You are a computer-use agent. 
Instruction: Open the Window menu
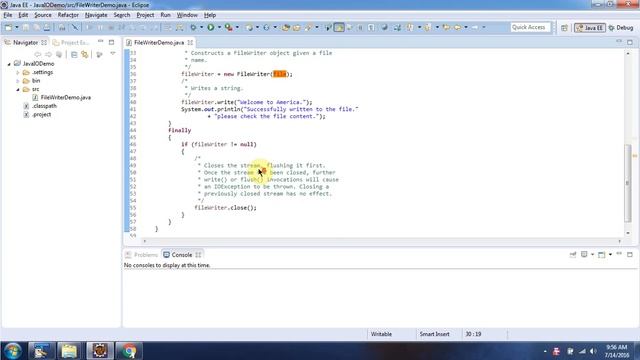coord(187,15)
